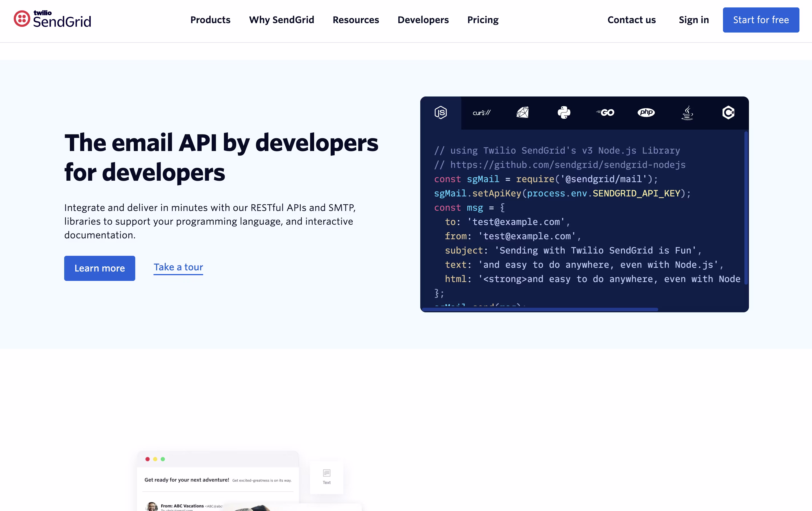Screen dimensions: 812x511
Task: Open the Contact us page
Action: 631,20
